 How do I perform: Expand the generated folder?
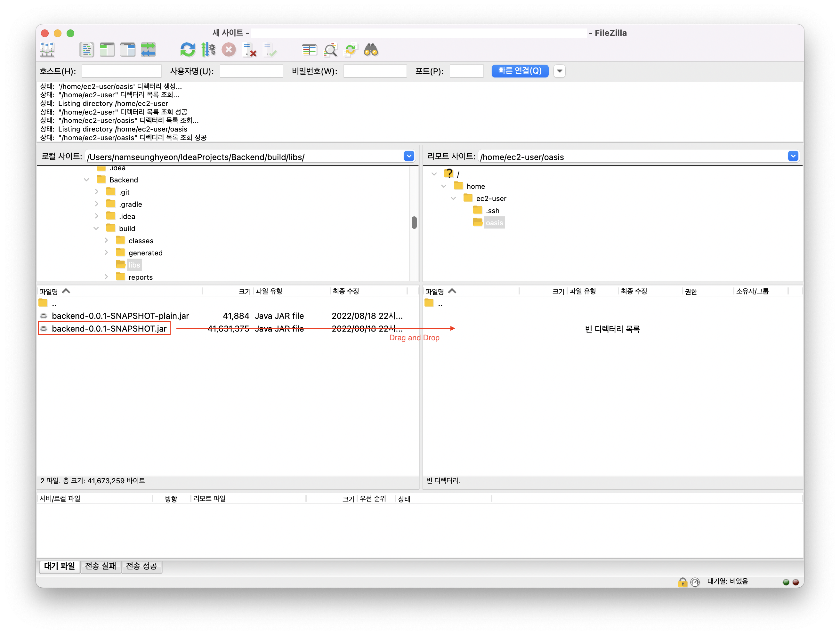click(106, 253)
